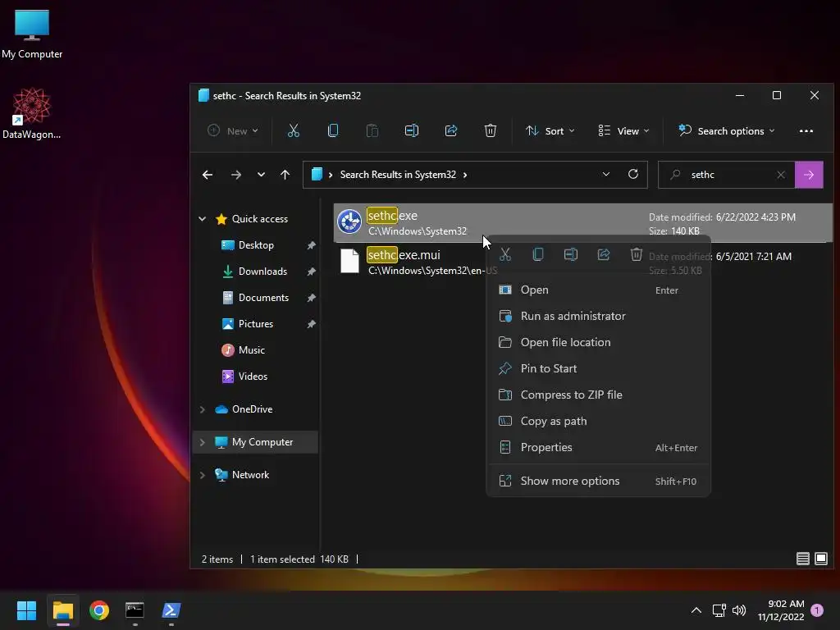Select Videos in Quick access

[x=253, y=376]
